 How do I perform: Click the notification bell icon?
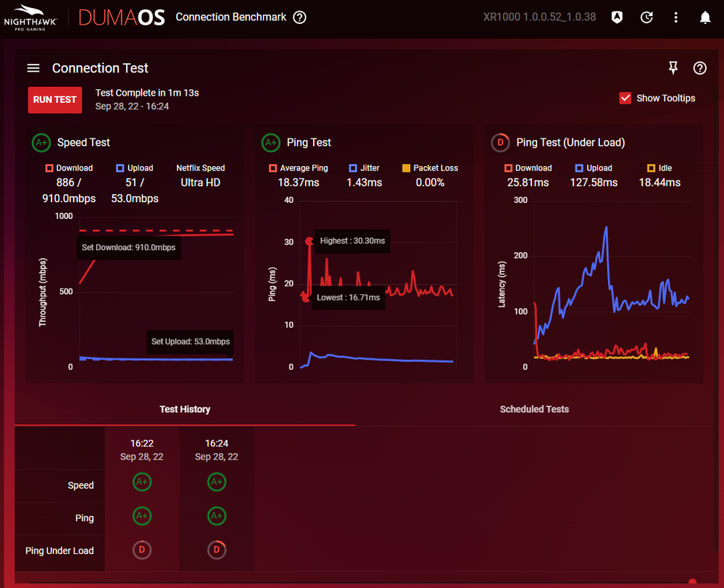(705, 17)
